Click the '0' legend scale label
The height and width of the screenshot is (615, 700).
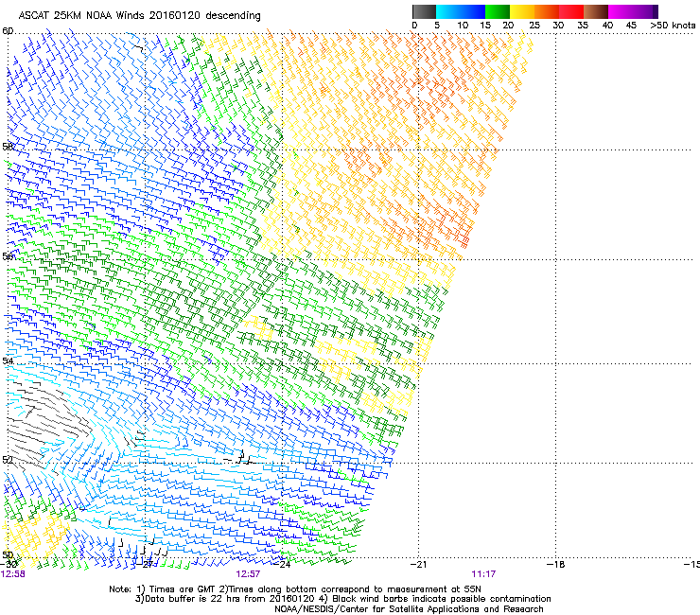point(414,26)
